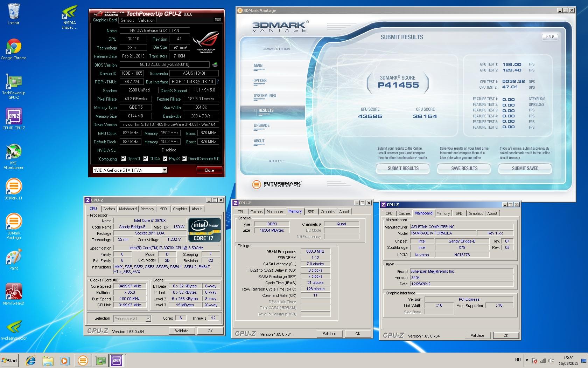
Task: Click the RAMPAGE IV FORMULA model field
Action: pyautogui.click(x=443, y=233)
